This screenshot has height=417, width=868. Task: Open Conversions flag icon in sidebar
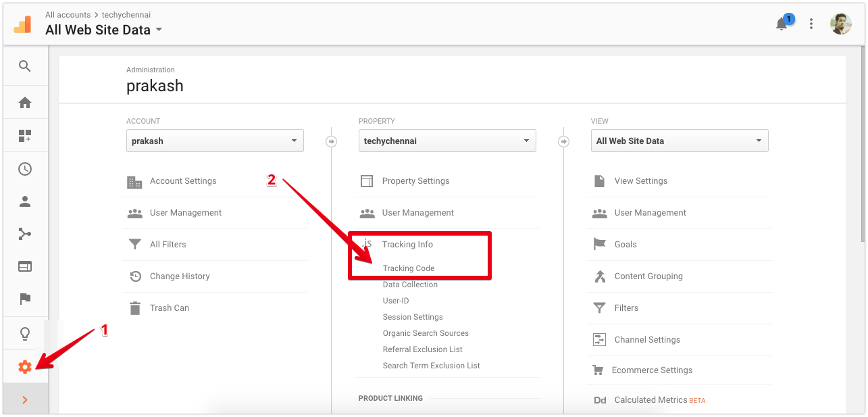(25, 299)
